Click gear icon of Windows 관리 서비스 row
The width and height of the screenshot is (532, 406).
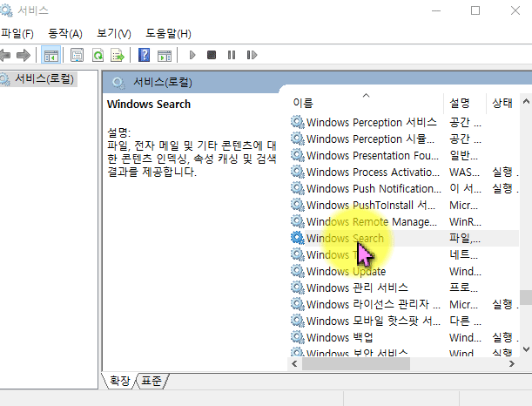298,288
